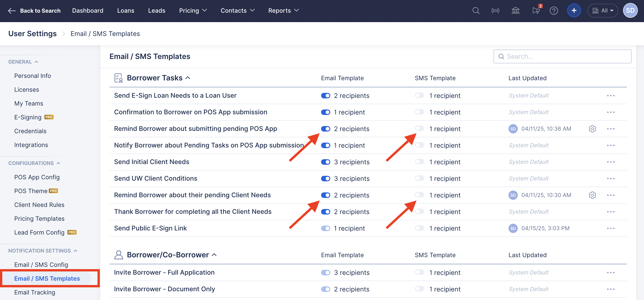Viewport: 644px width, 300px height.
Task: Click the help question mark icon
Action: click(554, 11)
